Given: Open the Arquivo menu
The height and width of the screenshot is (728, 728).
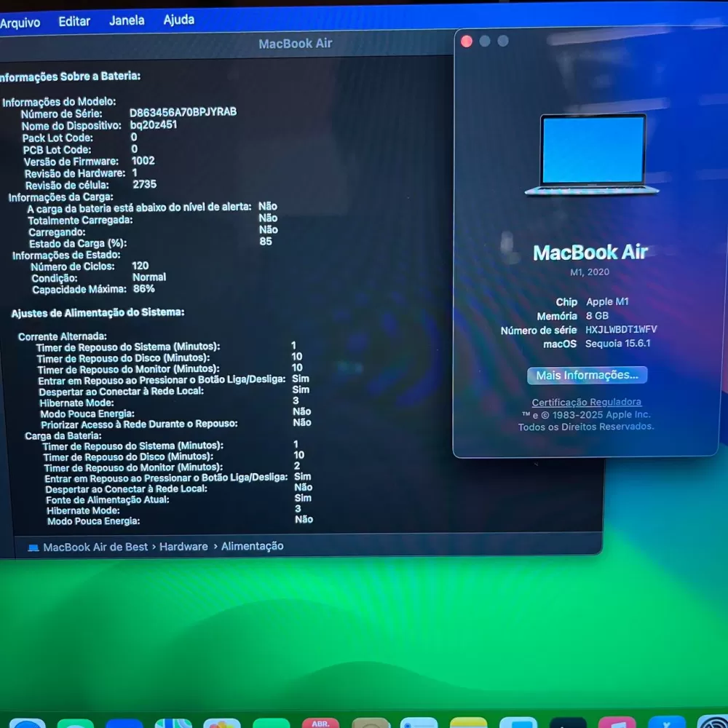Looking at the screenshot, I should click(20, 23).
